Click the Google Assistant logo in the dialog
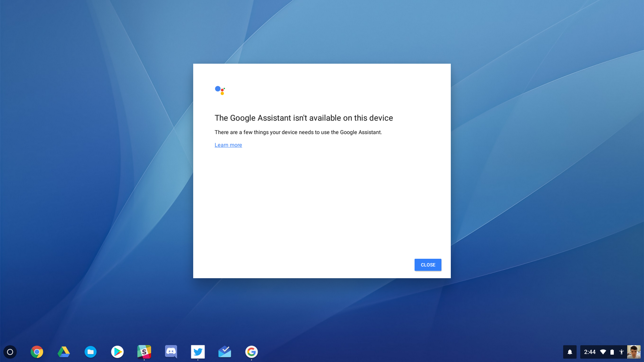644x362 pixels. [220, 90]
